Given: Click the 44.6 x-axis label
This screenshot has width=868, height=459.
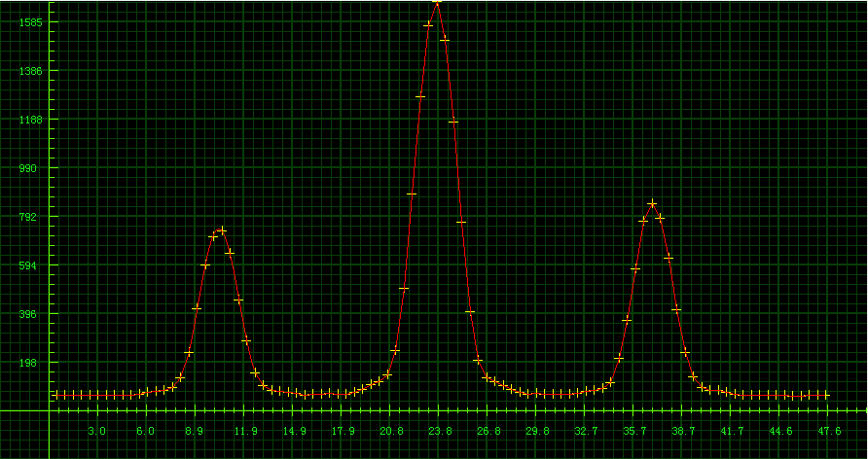Looking at the screenshot, I should pos(781,432).
